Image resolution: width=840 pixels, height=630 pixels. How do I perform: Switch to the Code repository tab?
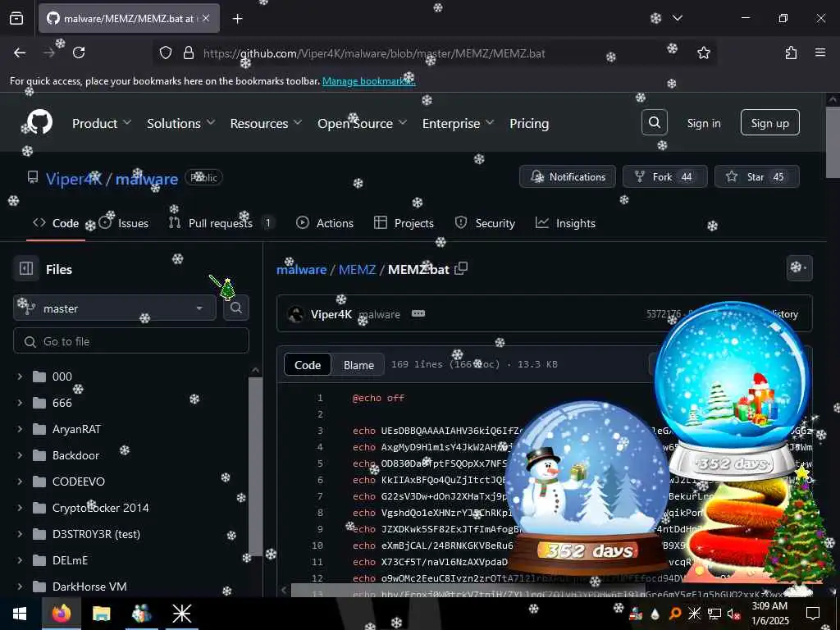[56, 223]
